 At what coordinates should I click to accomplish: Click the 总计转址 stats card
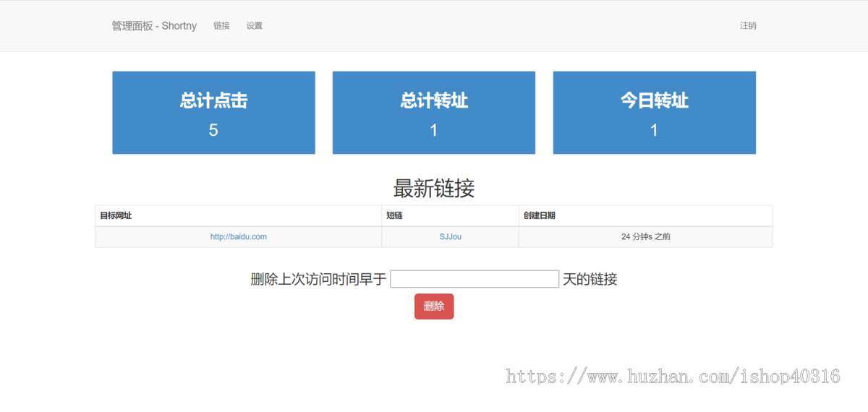pyautogui.click(x=434, y=113)
